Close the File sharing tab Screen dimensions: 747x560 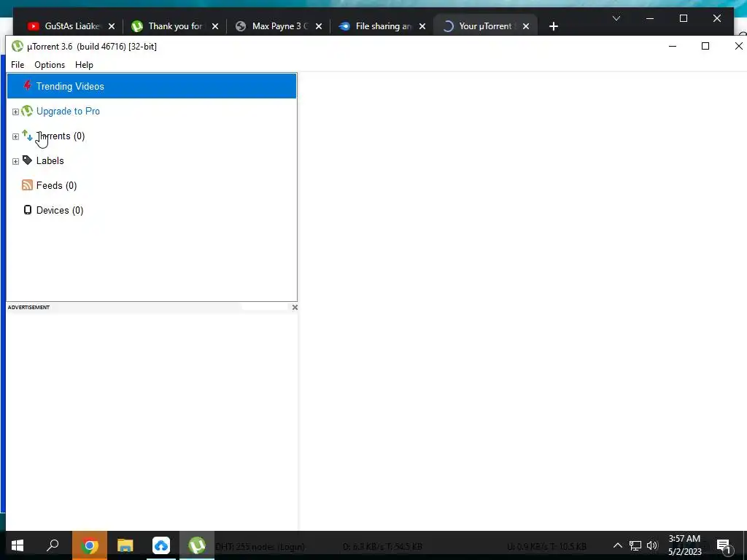click(x=422, y=26)
